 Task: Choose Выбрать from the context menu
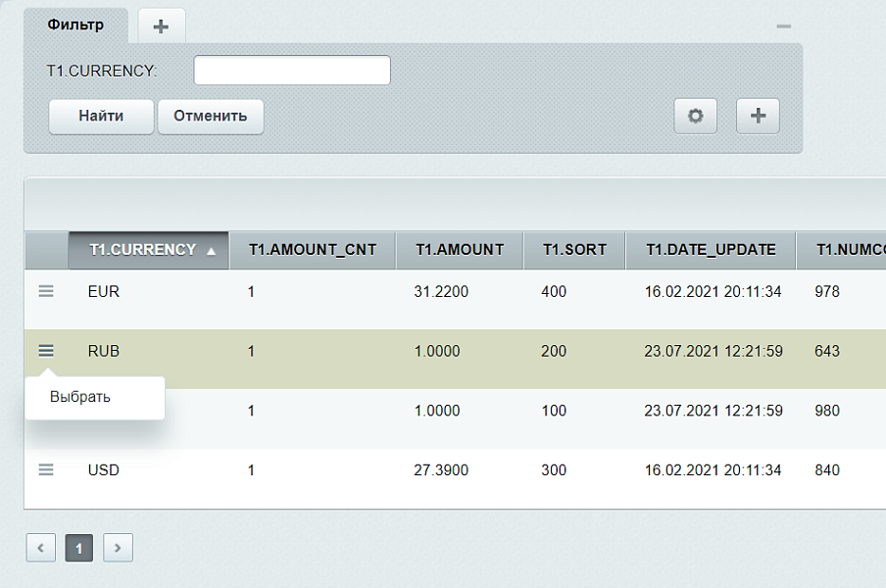[x=80, y=397]
